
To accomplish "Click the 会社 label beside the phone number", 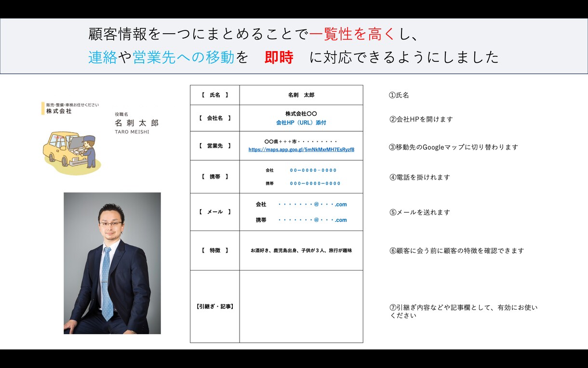I will tap(269, 170).
